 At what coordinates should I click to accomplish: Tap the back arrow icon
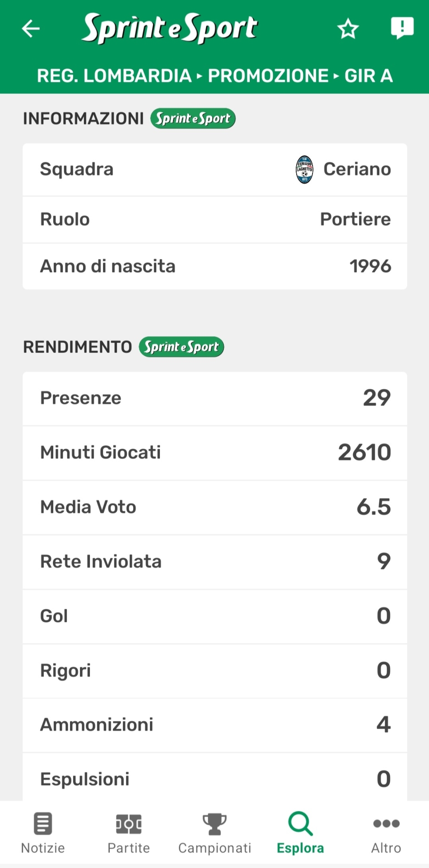point(31,28)
